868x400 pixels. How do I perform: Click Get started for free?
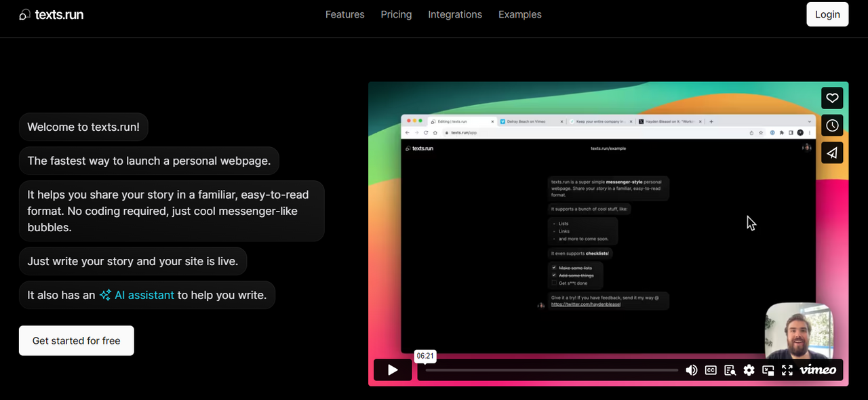[77, 340]
